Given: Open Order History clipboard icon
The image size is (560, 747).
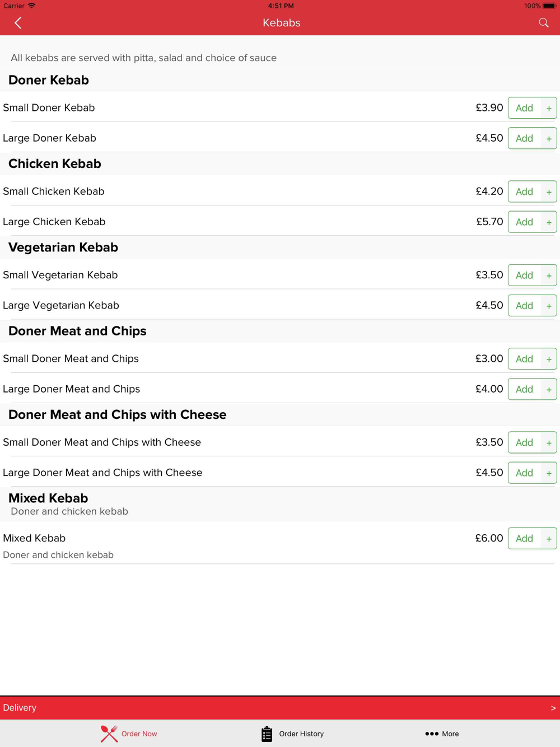Looking at the screenshot, I should tap(267, 734).
